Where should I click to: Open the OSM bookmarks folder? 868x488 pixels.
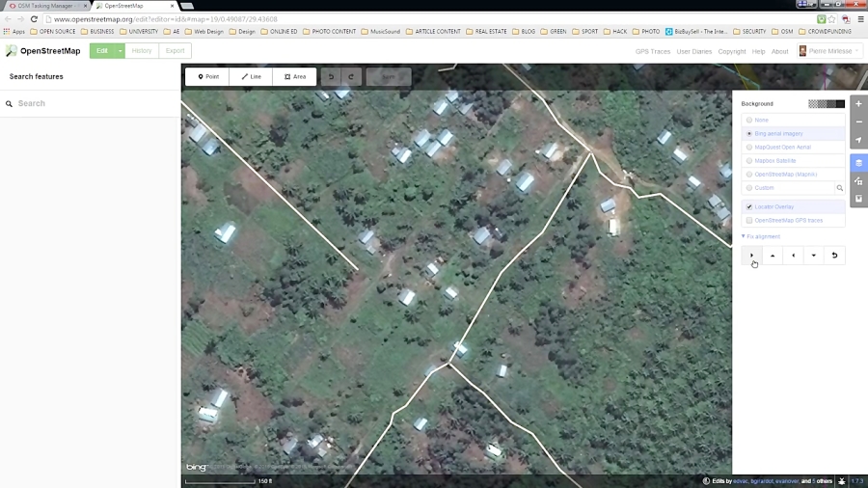tap(782, 32)
